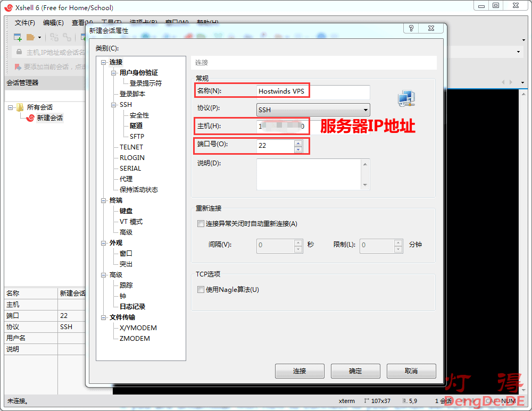The width and height of the screenshot is (532, 411).
Task: Click the 说明 box scroll-down arrow
Action: click(365, 185)
